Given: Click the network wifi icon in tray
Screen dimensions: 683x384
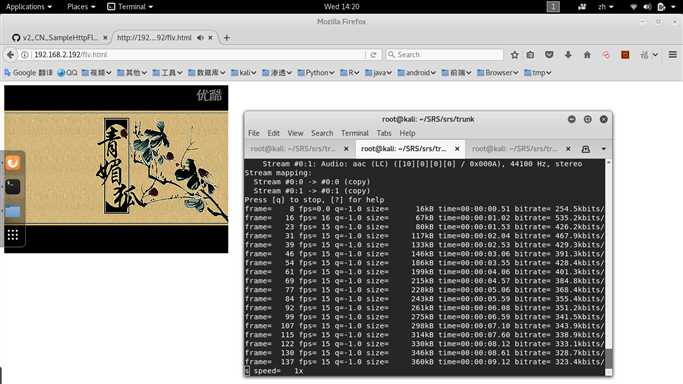Looking at the screenshot, I should pos(634,7).
